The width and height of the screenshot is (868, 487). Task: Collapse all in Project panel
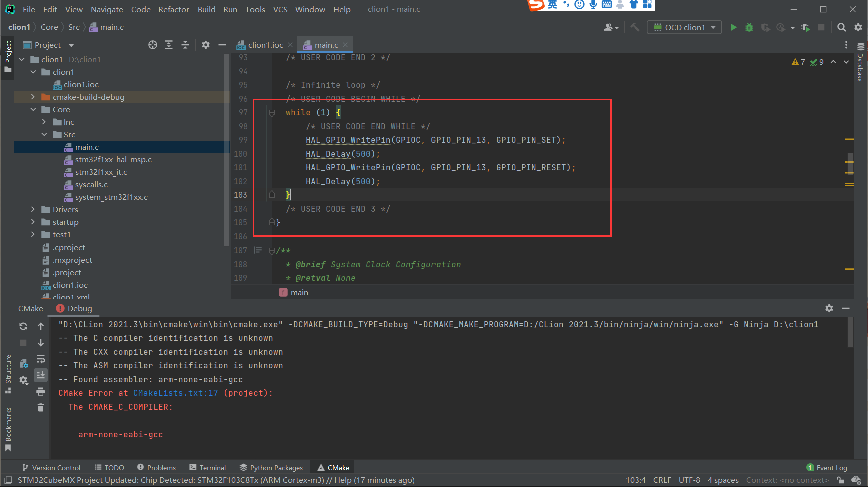pyautogui.click(x=185, y=45)
